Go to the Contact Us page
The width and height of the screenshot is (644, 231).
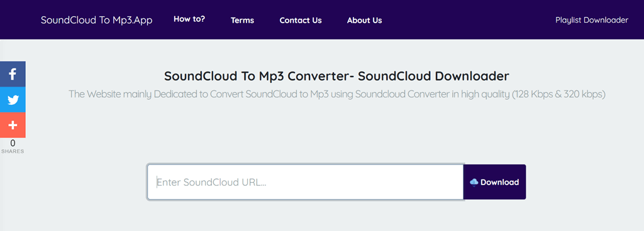pyautogui.click(x=301, y=20)
